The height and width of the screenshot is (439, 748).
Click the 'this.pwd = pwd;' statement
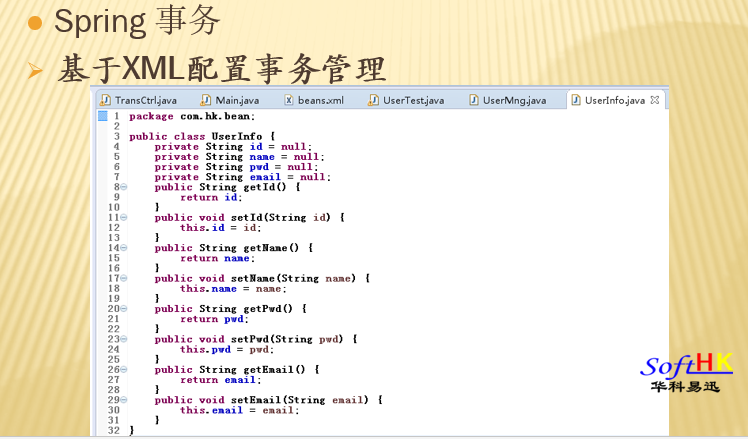(227, 350)
